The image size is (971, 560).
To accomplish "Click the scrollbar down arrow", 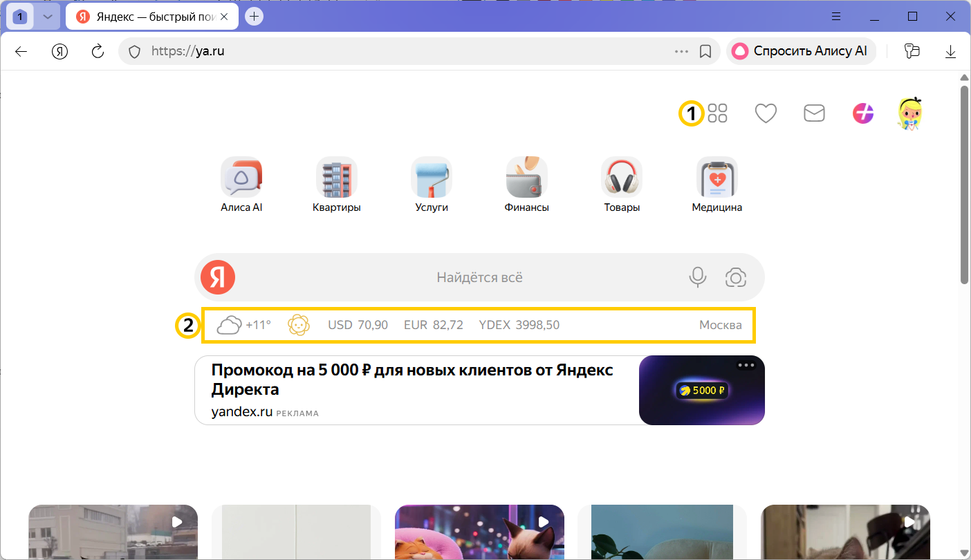I will (x=964, y=553).
